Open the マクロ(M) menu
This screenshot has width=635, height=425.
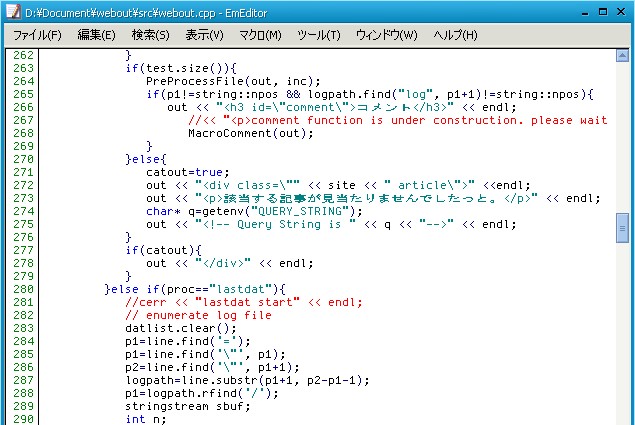[260, 35]
